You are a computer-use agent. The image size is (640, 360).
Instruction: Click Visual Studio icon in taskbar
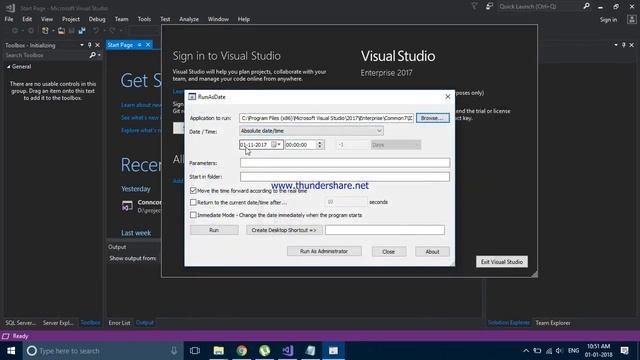tap(287, 351)
